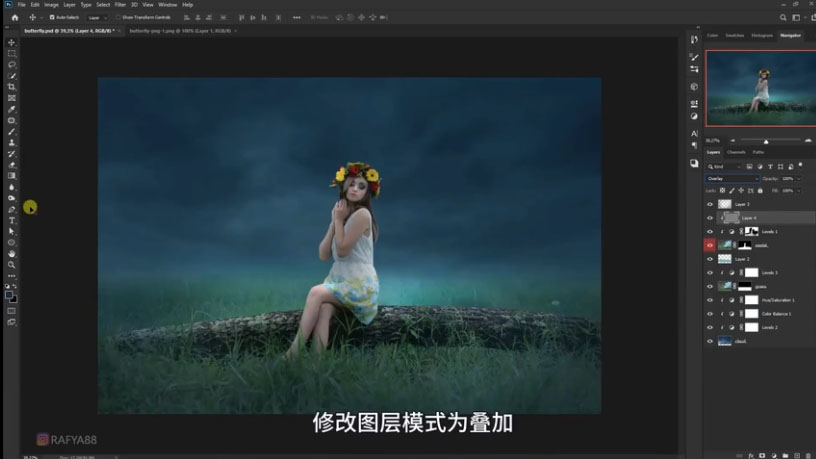Close the butterfly.psd document tab
The image size is (816, 459).
coord(119,31)
